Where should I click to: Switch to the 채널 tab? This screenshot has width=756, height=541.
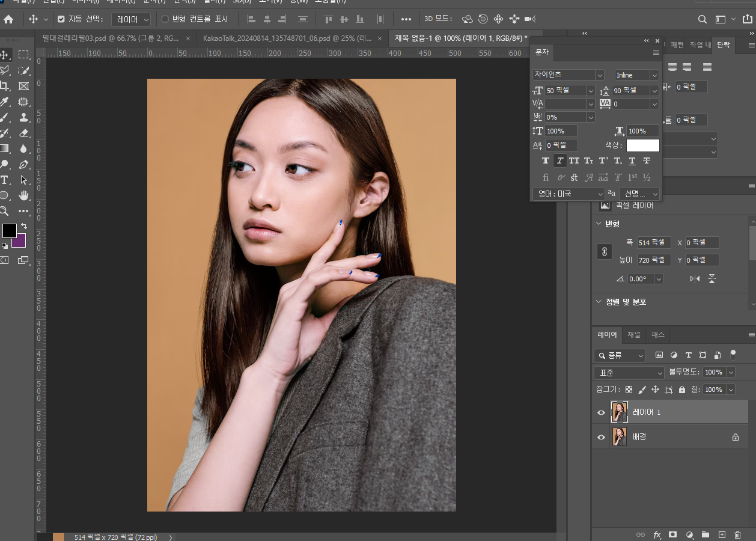pos(634,335)
